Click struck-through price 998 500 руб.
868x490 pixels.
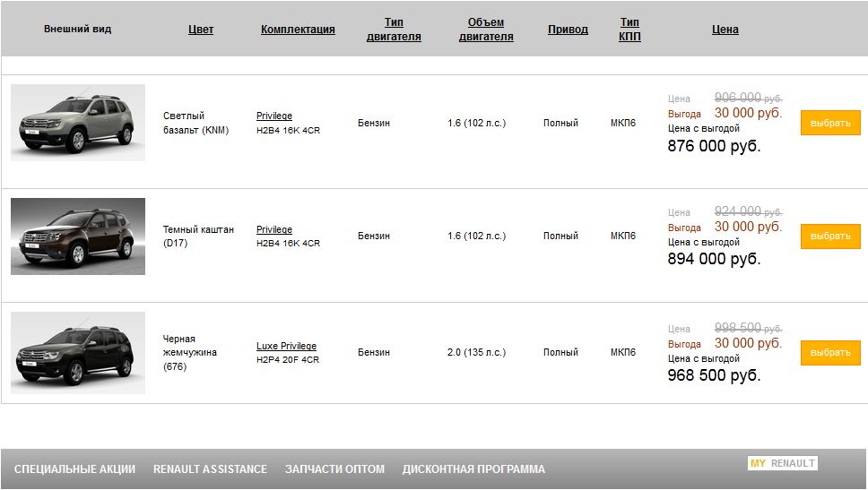click(749, 328)
